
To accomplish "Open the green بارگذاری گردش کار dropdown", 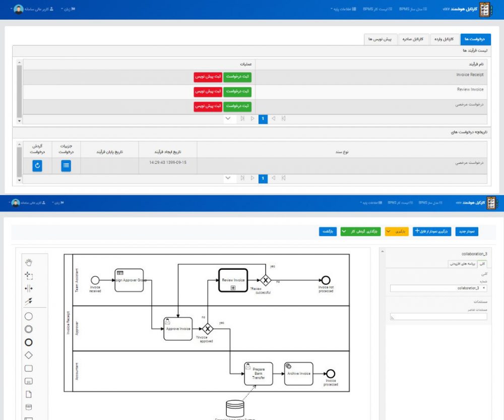I will pos(359,231).
